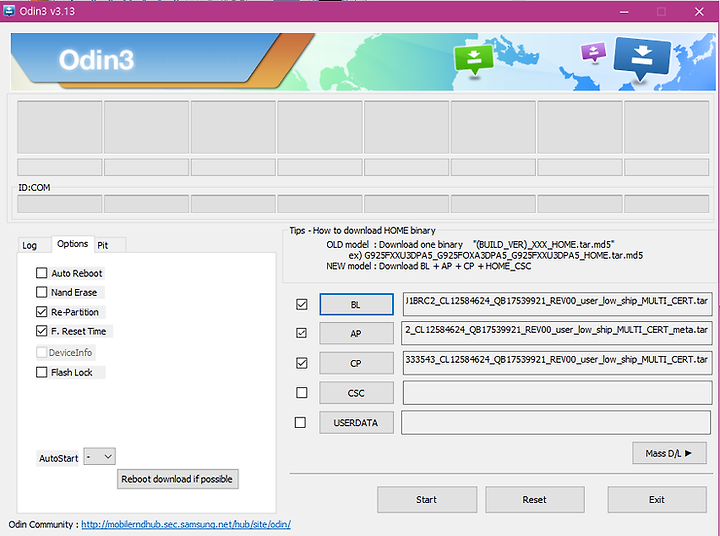Click the purple download icon in banner

[593, 52]
